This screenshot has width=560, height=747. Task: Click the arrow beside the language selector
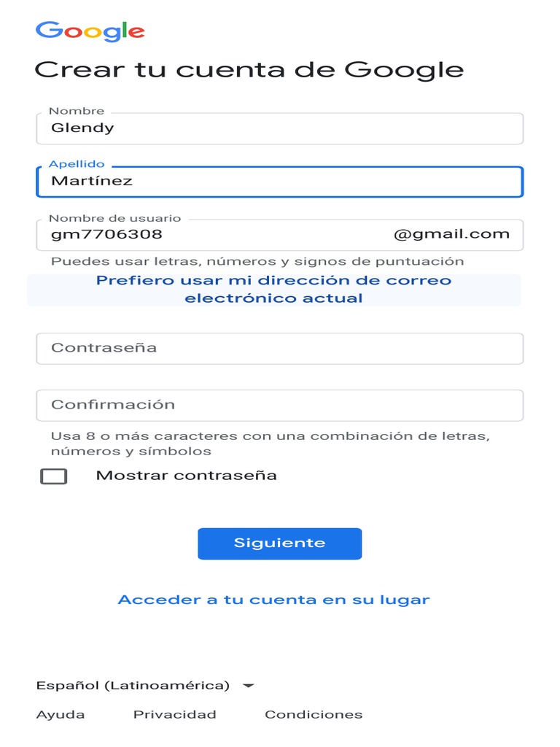click(x=249, y=686)
